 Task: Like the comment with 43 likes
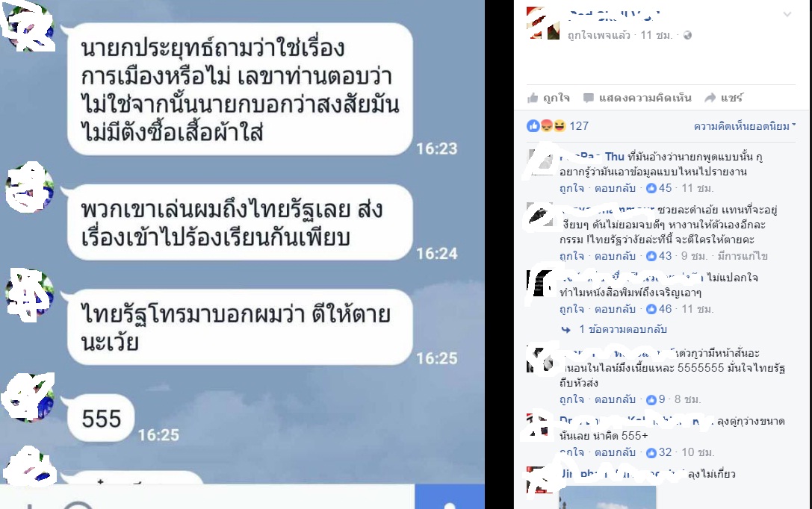(x=571, y=256)
